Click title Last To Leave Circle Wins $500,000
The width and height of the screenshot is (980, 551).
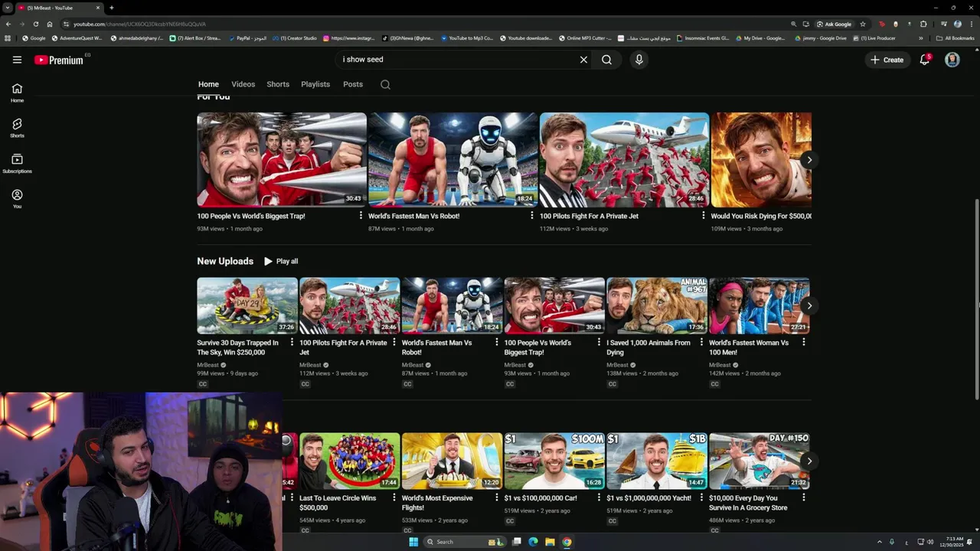point(338,503)
